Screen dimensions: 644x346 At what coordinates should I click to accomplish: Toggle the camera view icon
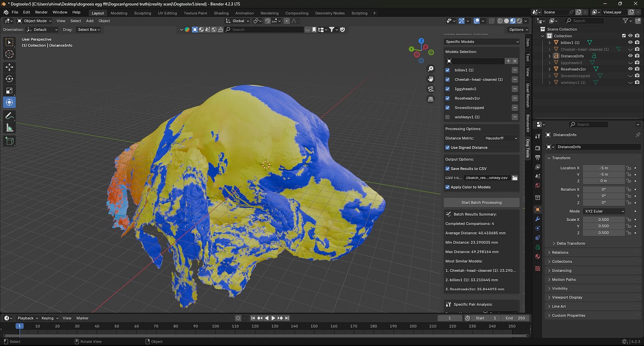coord(430,89)
